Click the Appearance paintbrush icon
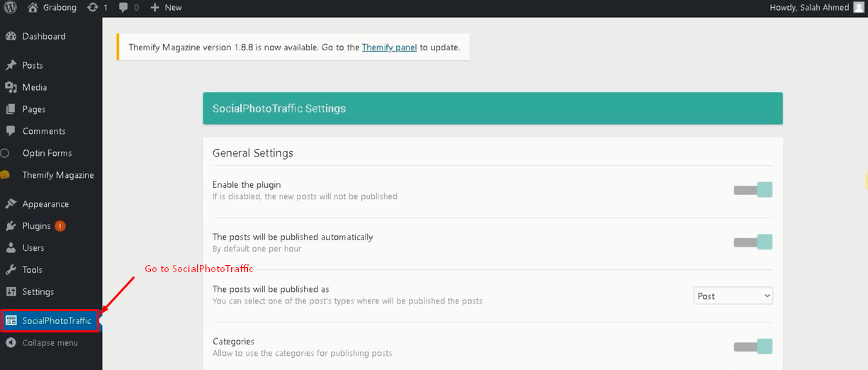 tap(11, 204)
